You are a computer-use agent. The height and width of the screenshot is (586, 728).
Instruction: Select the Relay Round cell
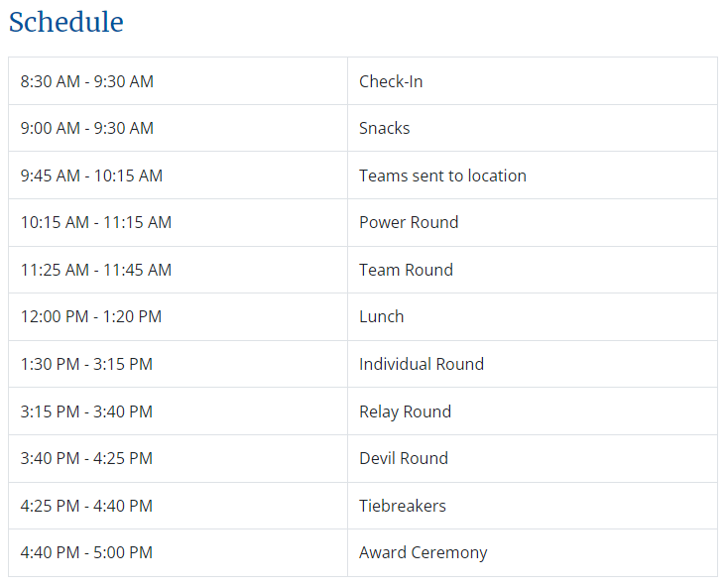(533, 411)
